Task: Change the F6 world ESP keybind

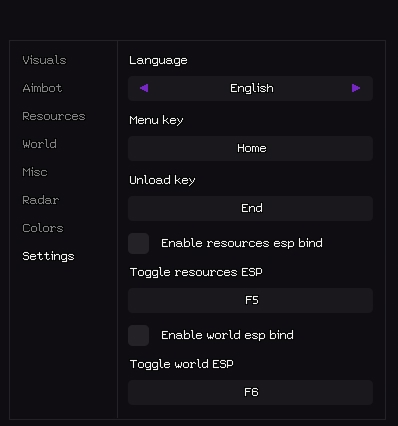Action: coord(250,392)
